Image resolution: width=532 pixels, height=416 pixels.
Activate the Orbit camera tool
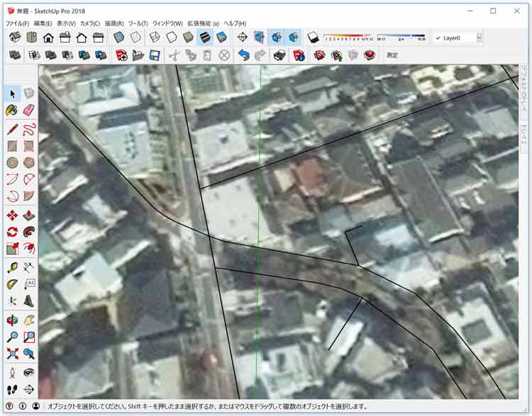click(13, 320)
